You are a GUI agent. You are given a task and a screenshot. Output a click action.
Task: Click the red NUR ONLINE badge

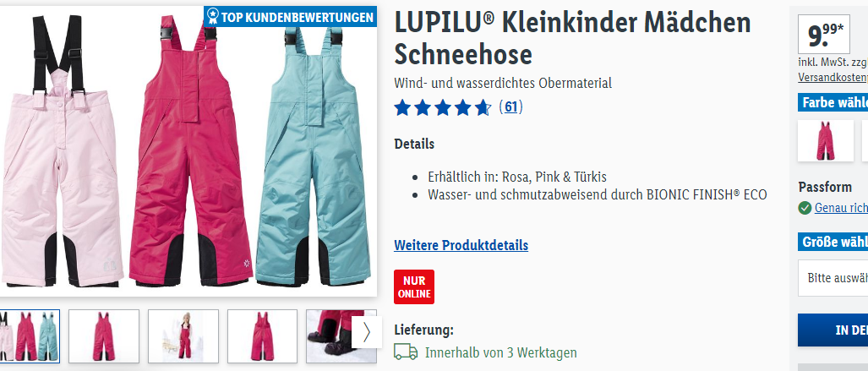pyautogui.click(x=414, y=286)
